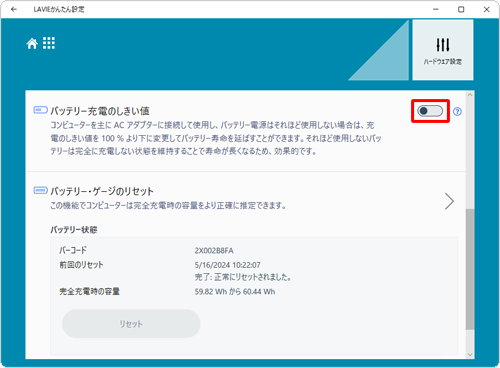The image size is (500, 368).
Task: Go back using the title bar arrow
Action: 14,9
